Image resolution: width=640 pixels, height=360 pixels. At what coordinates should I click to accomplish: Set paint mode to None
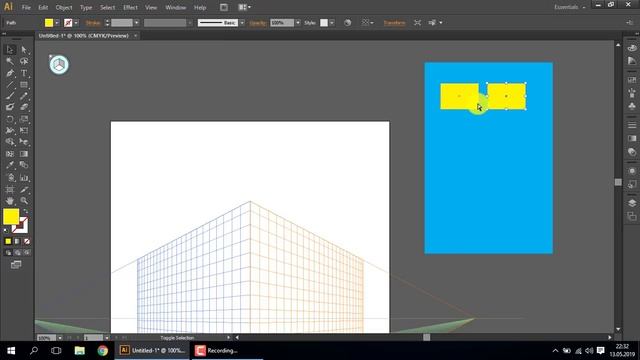pos(27,241)
